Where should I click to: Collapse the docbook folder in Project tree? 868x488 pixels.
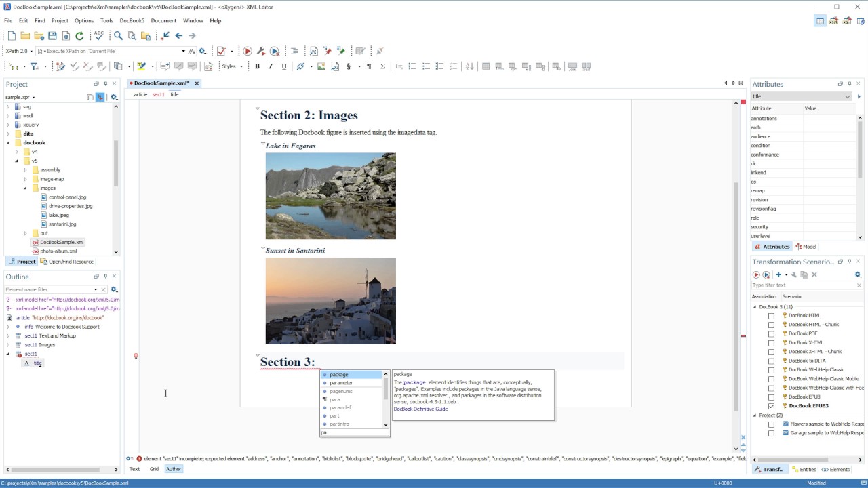[x=9, y=143]
